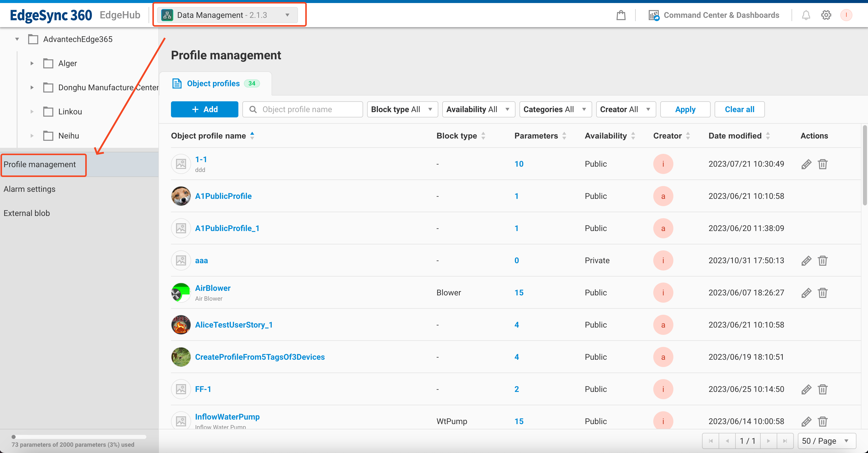
Task: Expand the Linkou folder in the tree
Action: click(x=32, y=111)
